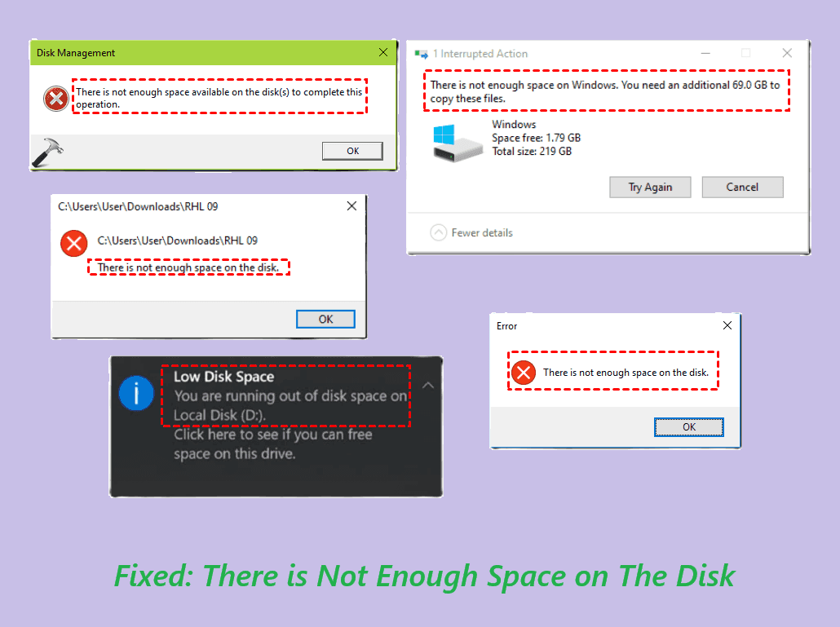The width and height of the screenshot is (840, 627).
Task: Click the Low Disk Space notification text to free space
Action: click(272, 444)
